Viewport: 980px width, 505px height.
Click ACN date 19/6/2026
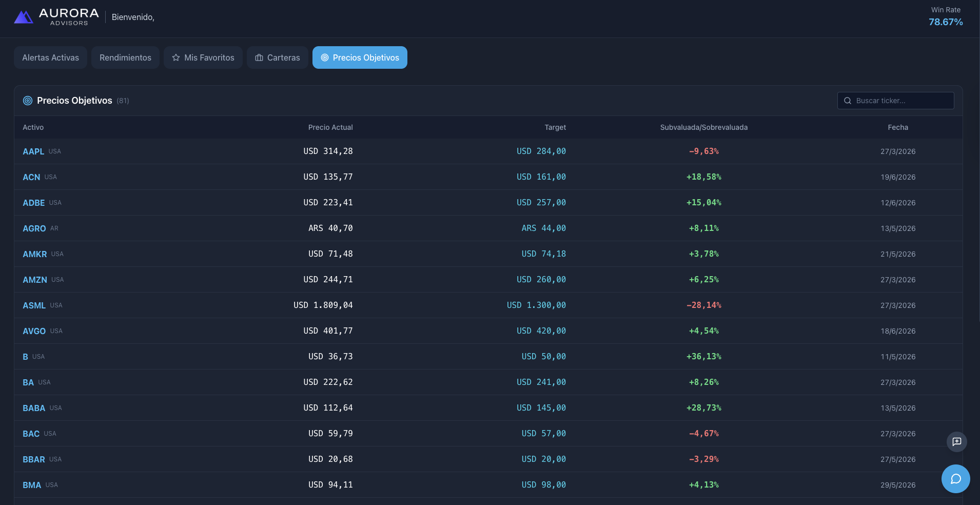[x=898, y=177]
